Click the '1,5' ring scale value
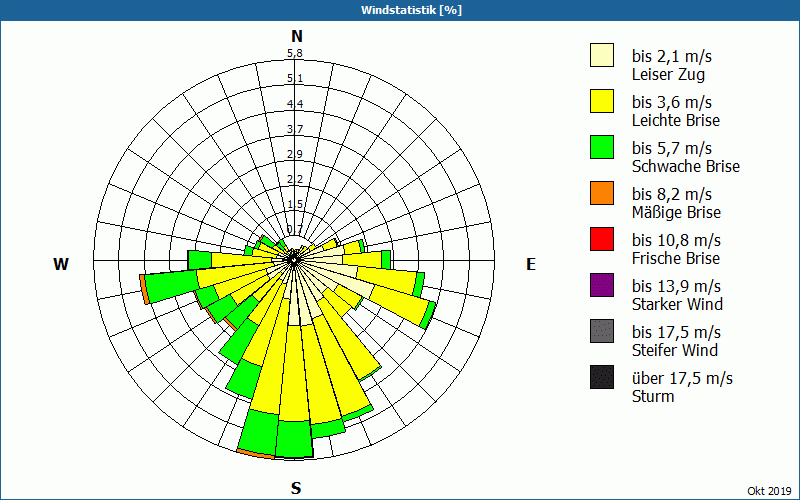Image resolution: width=800 pixels, height=500 pixels. (295, 204)
